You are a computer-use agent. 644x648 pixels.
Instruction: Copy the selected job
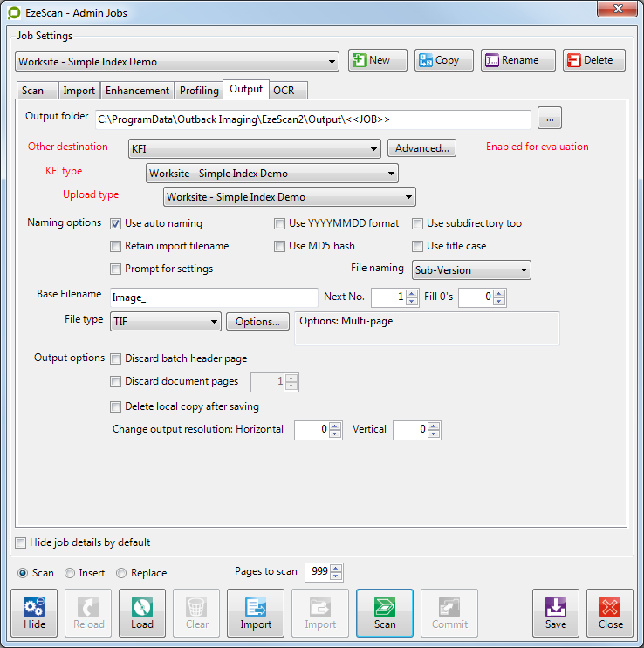point(443,60)
